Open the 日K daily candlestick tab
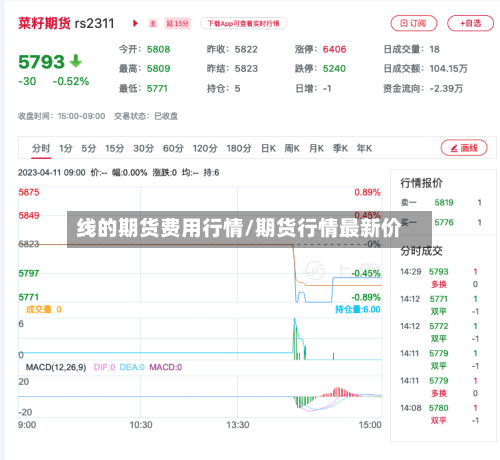 pos(268,148)
